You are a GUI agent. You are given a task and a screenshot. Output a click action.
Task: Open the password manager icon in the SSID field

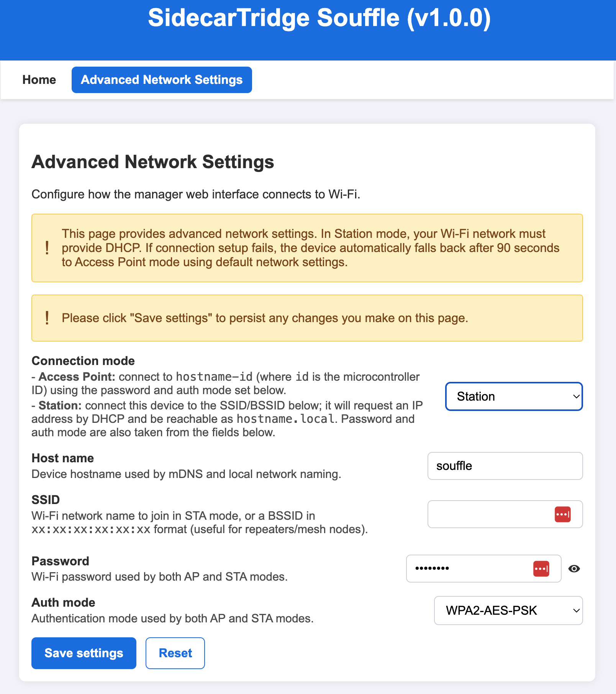pyautogui.click(x=562, y=514)
